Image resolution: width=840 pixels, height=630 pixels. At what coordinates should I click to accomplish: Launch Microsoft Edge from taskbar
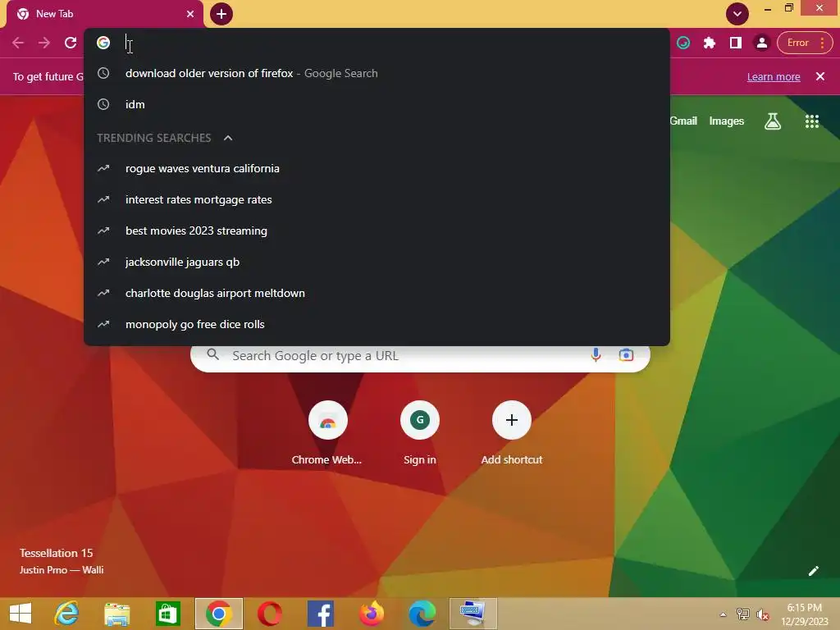422,614
